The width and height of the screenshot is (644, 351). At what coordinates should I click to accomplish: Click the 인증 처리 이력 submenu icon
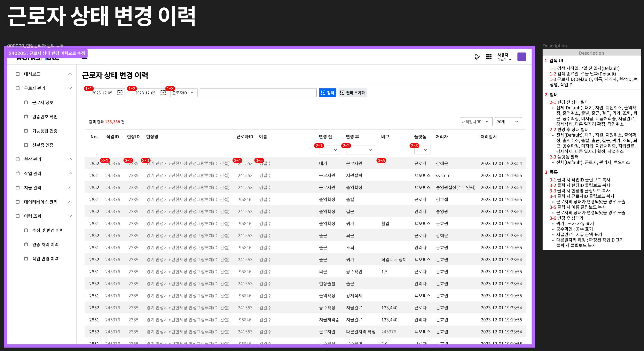pyautogui.click(x=26, y=245)
